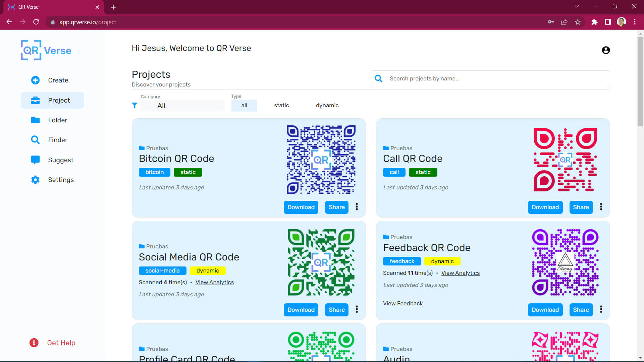This screenshot has height=362, width=644.
Task: Download the Bitcoin QR Code
Action: coord(301,207)
